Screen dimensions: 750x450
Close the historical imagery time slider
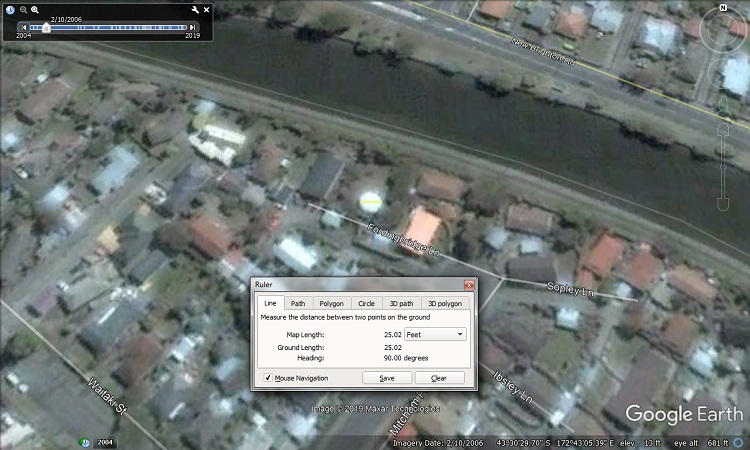pyautogui.click(x=207, y=9)
